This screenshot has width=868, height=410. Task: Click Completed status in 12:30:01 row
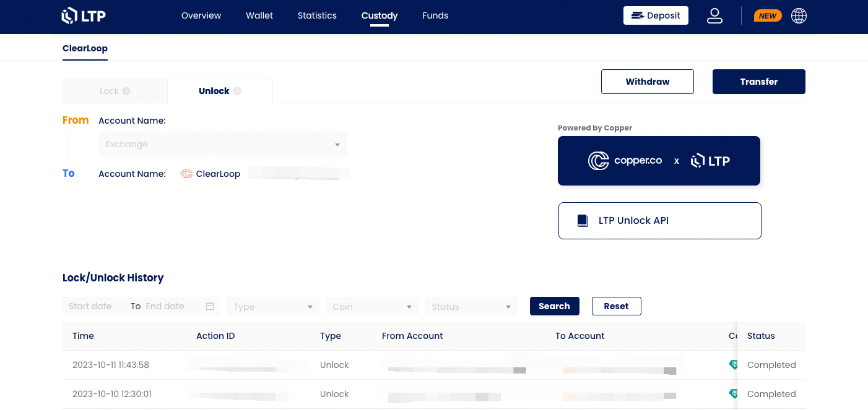click(771, 394)
